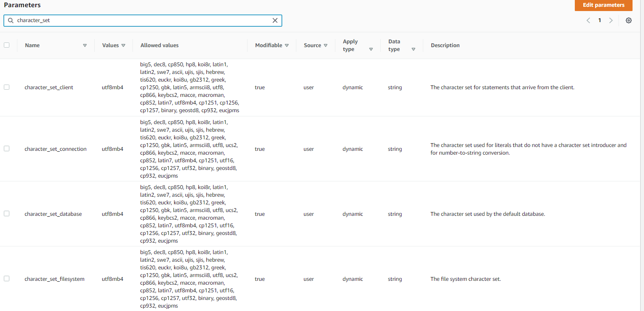Screen dimensions: 644x311
Task: Click the character_set_database parameter name
Action: [53, 214]
